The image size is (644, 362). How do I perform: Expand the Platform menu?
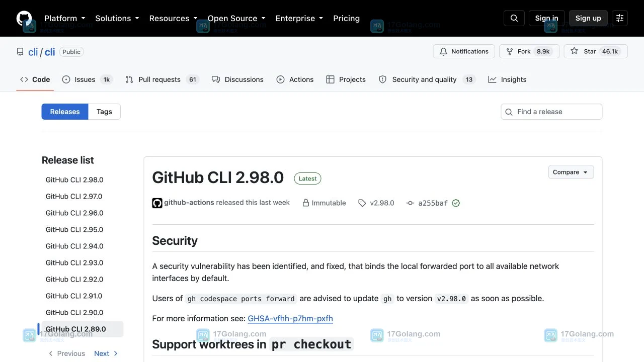pyautogui.click(x=65, y=18)
